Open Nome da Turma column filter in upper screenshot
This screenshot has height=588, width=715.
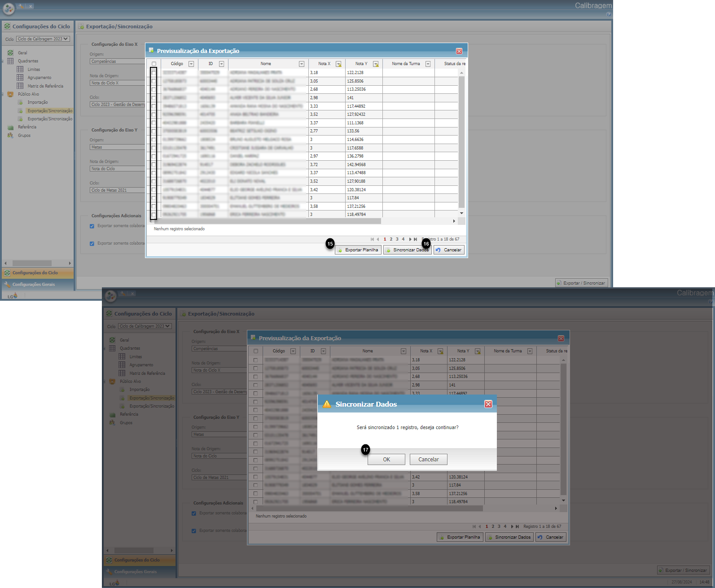point(428,64)
